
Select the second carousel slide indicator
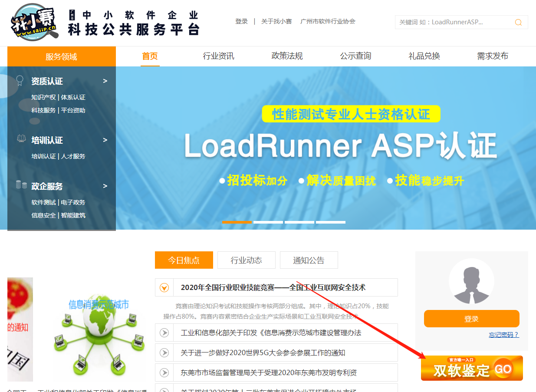click(x=268, y=222)
